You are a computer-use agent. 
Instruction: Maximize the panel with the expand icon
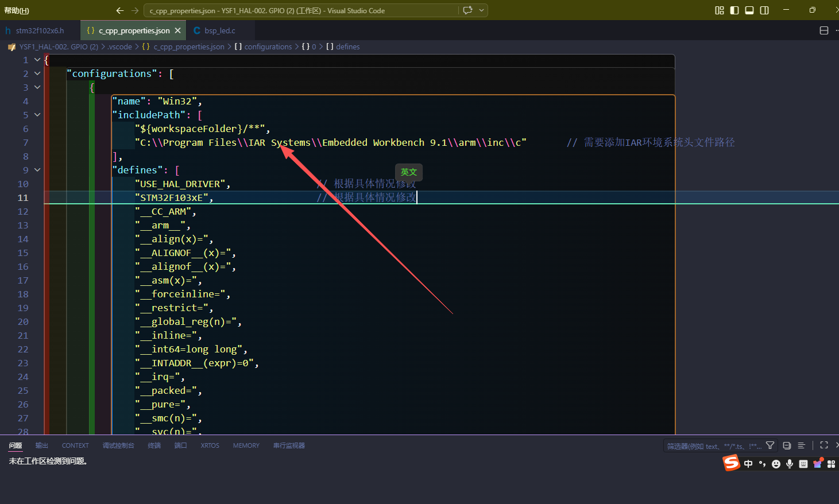824,445
